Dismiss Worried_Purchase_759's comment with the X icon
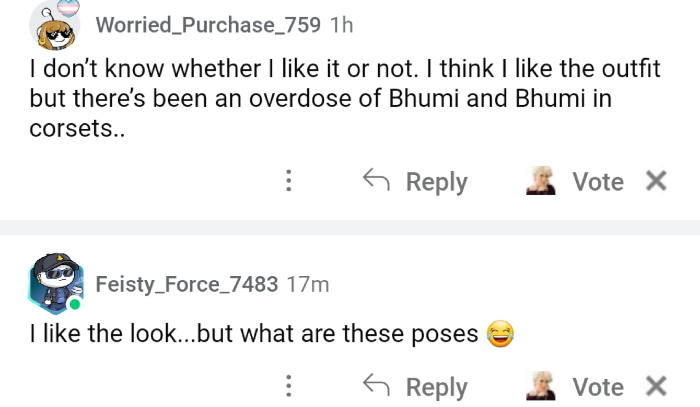 656,181
